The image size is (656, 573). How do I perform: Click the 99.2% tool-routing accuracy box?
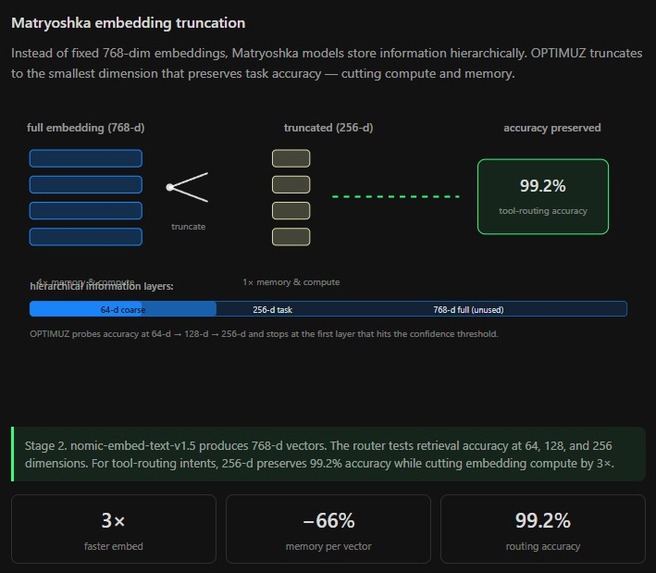coord(543,196)
